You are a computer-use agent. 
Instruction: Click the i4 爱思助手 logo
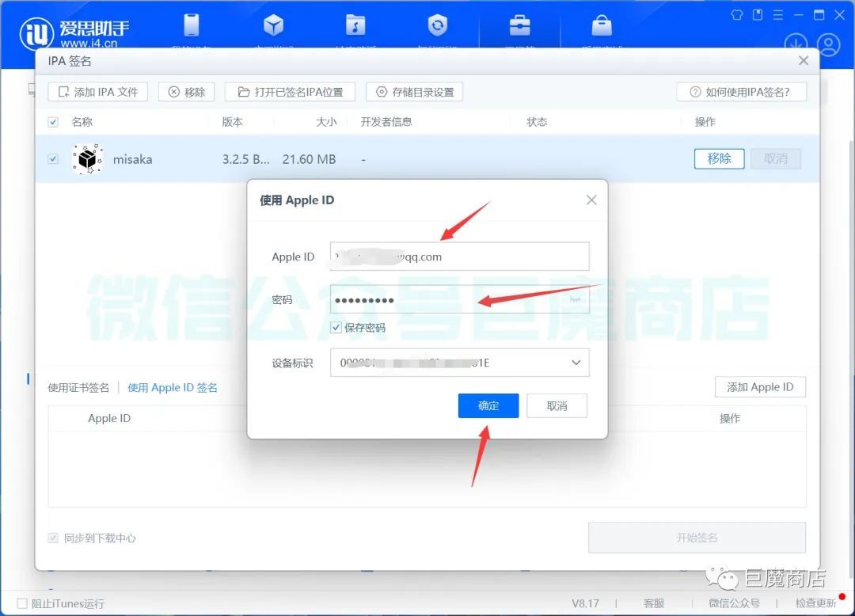pyautogui.click(x=74, y=32)
